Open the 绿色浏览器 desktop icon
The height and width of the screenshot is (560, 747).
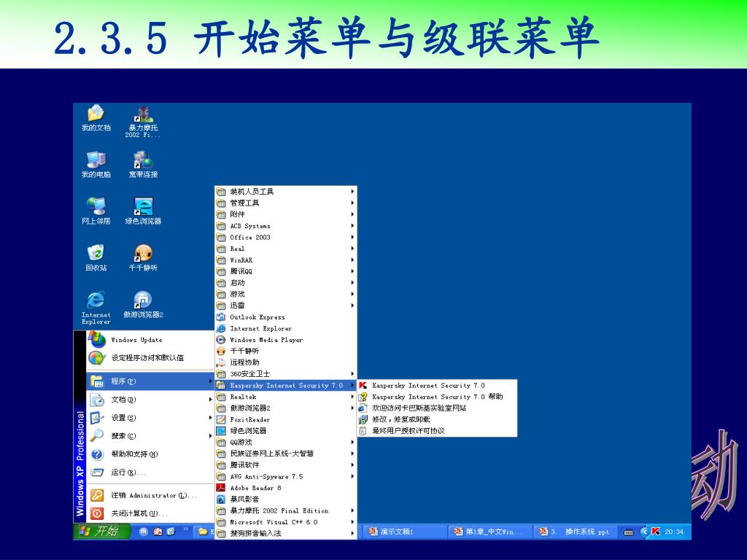click(x=143, y=211)
